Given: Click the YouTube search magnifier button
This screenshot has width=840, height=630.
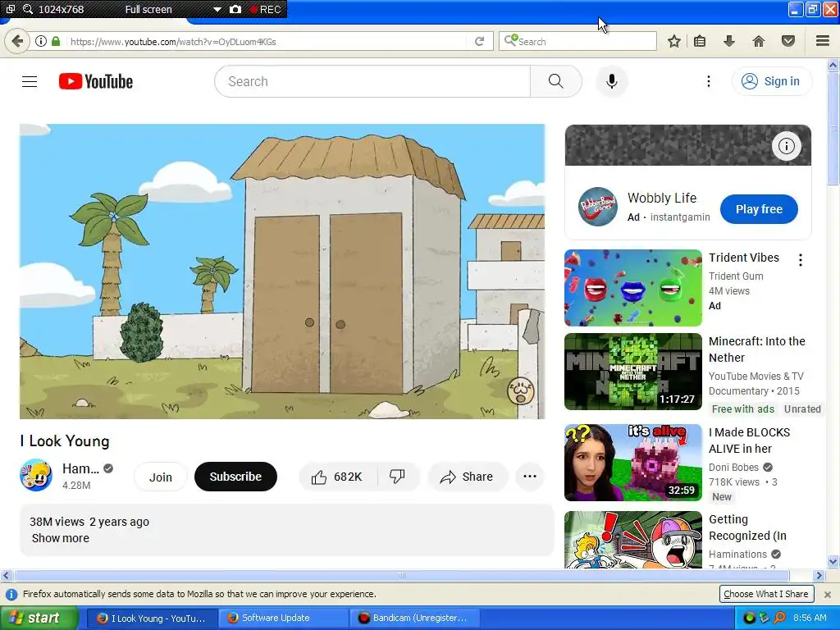Looking at the screenshot, I should pos(555,81).
